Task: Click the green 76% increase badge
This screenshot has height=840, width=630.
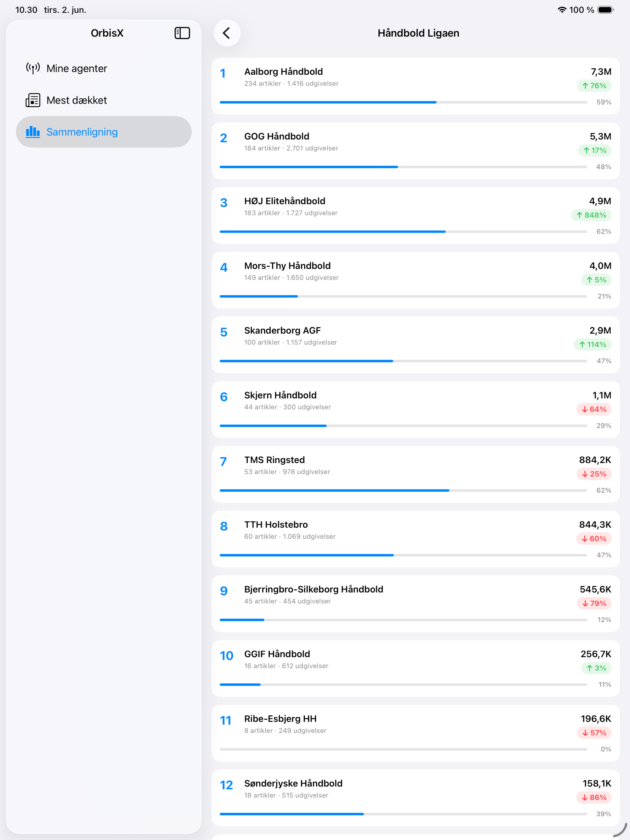Action: [x=594, y=86]
